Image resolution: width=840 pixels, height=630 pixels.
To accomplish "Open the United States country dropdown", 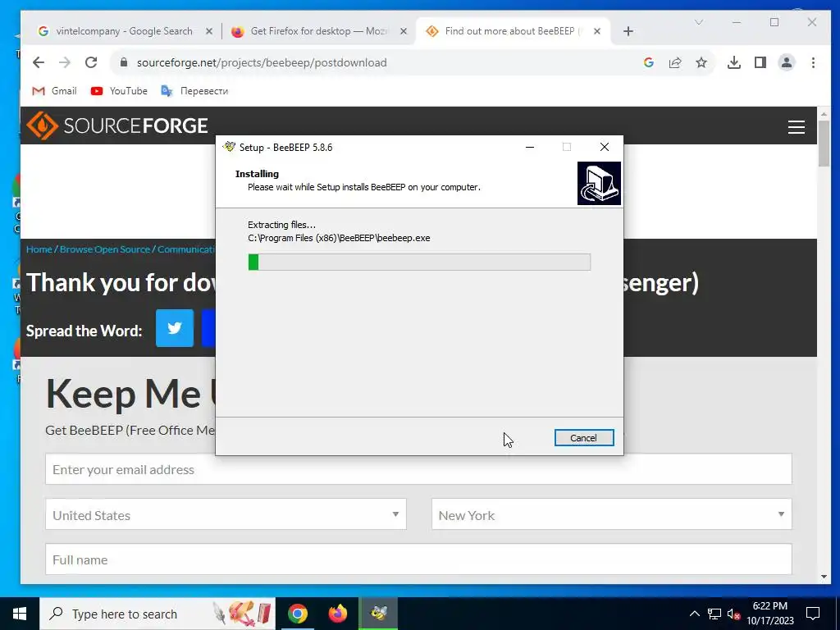I will tap(226, 514).
